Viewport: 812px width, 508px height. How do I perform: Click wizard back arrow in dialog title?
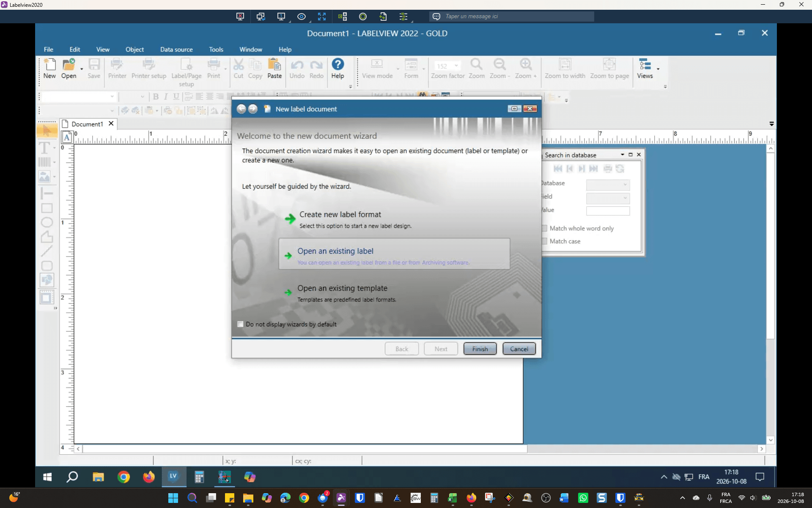241,109
